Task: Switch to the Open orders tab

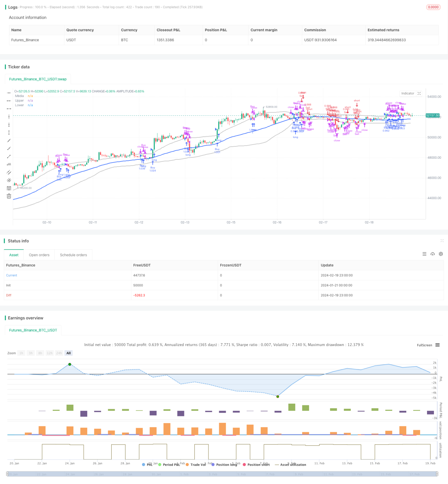Action: point(39,255)
